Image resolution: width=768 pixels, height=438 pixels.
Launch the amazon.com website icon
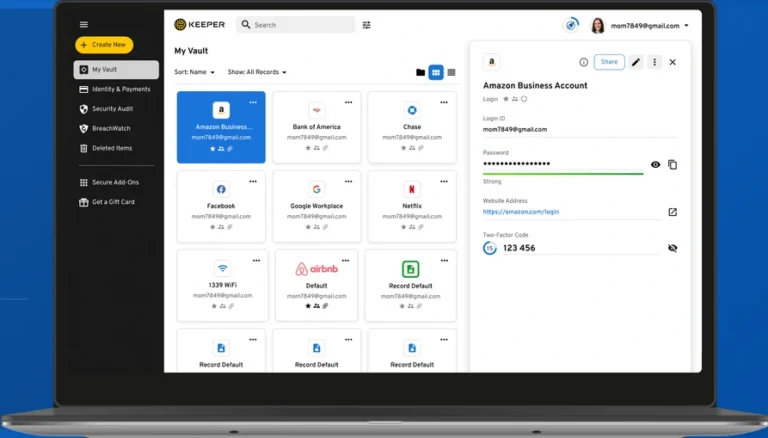click(672, 212)
